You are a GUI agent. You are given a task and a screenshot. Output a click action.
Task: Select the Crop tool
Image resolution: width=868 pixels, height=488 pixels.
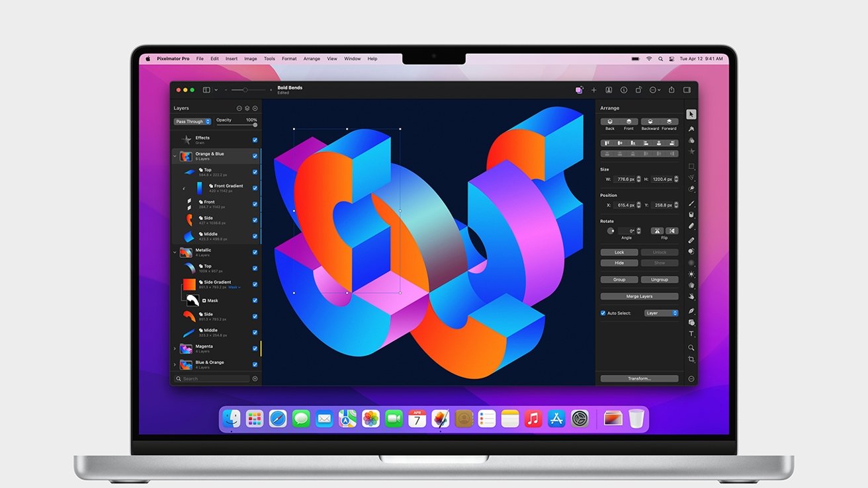pyautogui.click(x=691, y=359)
